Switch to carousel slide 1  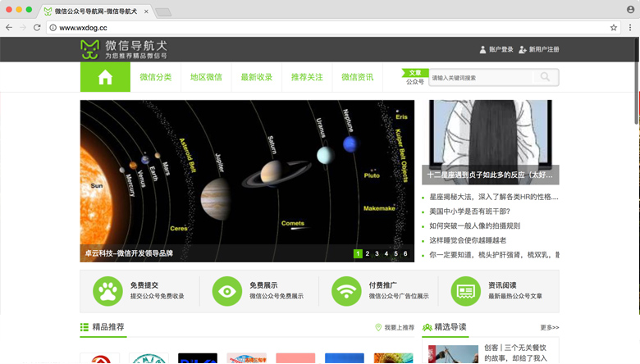click(358, 253)
